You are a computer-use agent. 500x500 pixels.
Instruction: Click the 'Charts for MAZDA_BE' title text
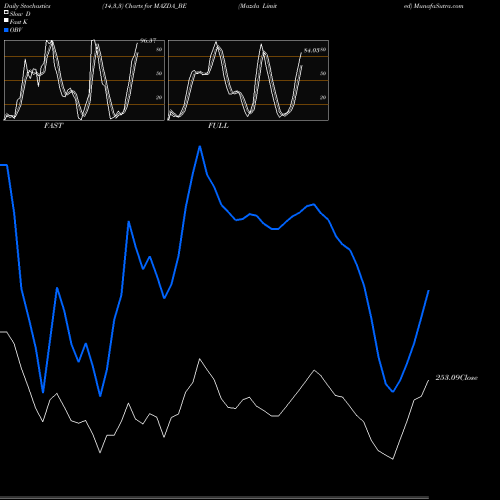pyautogui.click(x=156, y=6)
